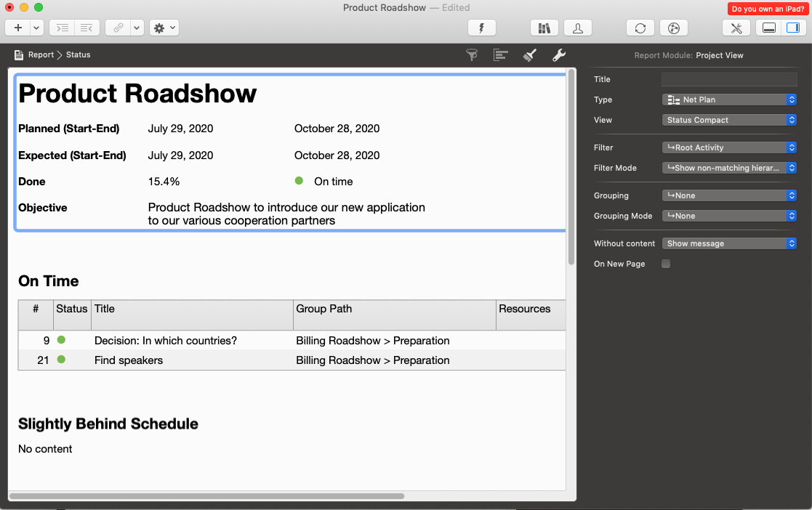This screenshot has height=510, width=812.
Task: Click the Do you own an iPad? button
Action: pos(768,9)
